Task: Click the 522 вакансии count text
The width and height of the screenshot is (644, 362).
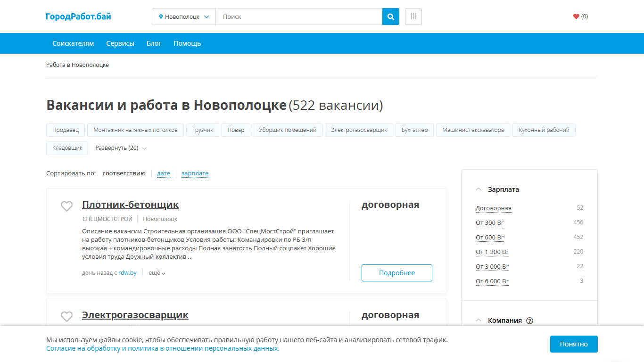Action: click(336, 105)
